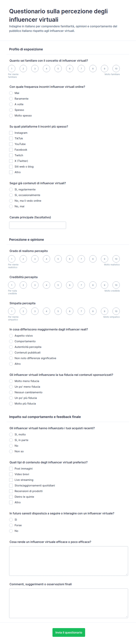Select 'Sì, in parte' for recent purchases
The width and height of the screenshot is (136, 644).
[x=11, y=440]
